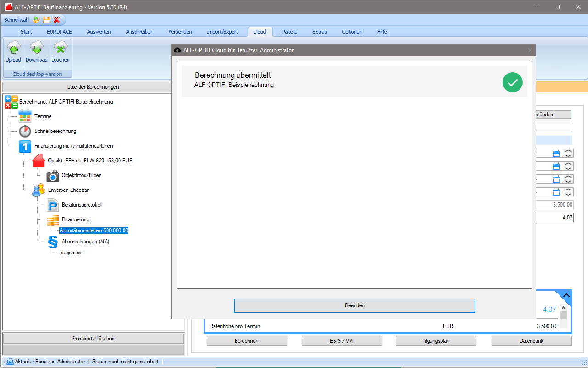Image resolution: width=588 pixels, height=368 pixels.
Task: Click the orange stack Finanzierung icon
Action: tap(53, 220)
